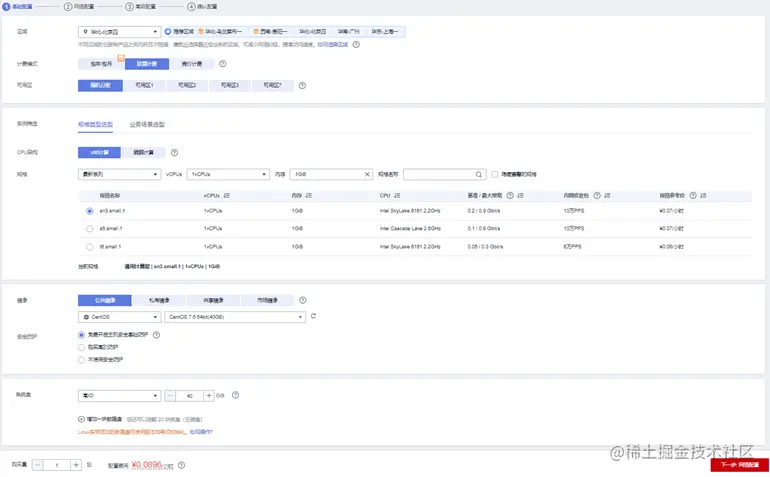
Task: Select the s6.small.1 spec radio button
Action: click(x=89, y=228)
